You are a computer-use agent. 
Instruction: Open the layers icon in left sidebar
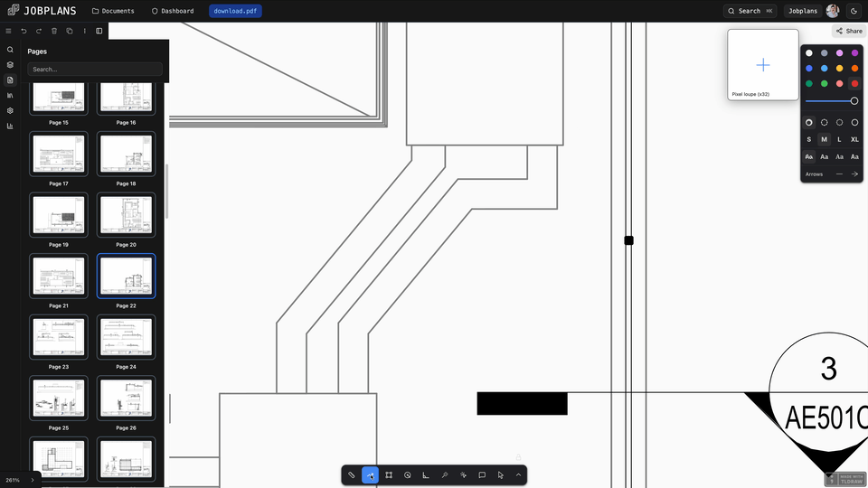click(x=10, y=65)
